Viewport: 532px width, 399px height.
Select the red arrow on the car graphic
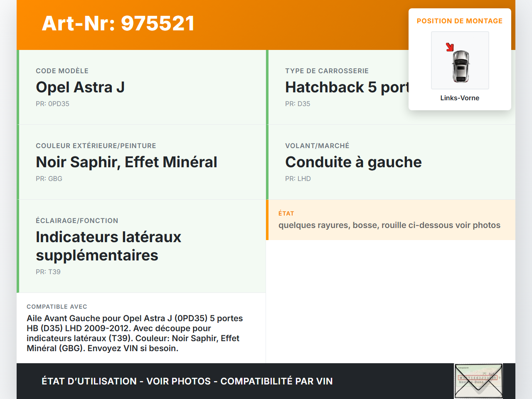click(x=451, y=47)
